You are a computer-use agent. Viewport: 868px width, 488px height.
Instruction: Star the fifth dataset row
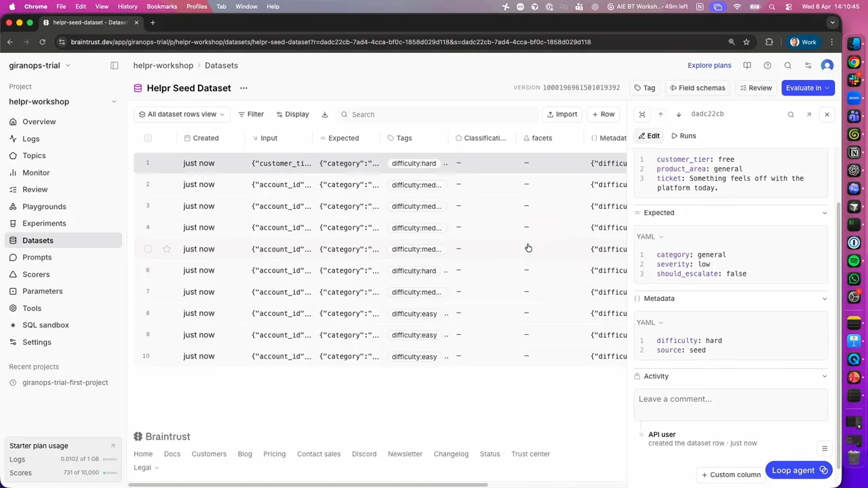167,249
